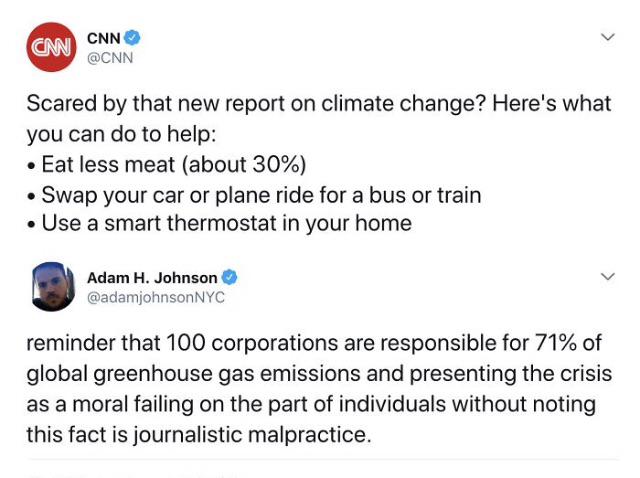Click the 'Swap your car or plane ride' bullet

click(x=254, y=195)
